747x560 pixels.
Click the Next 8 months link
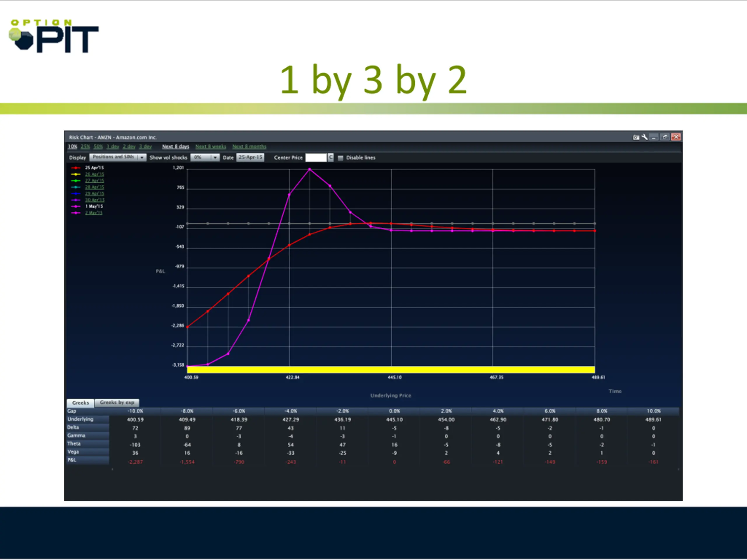click(249, 146)
